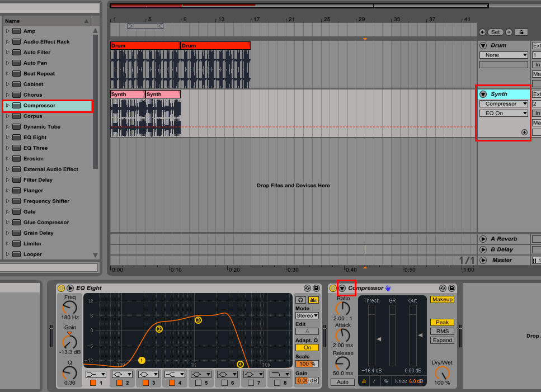Unfold the B Delay return track
The image size is (541, 392).
point(483,249)
